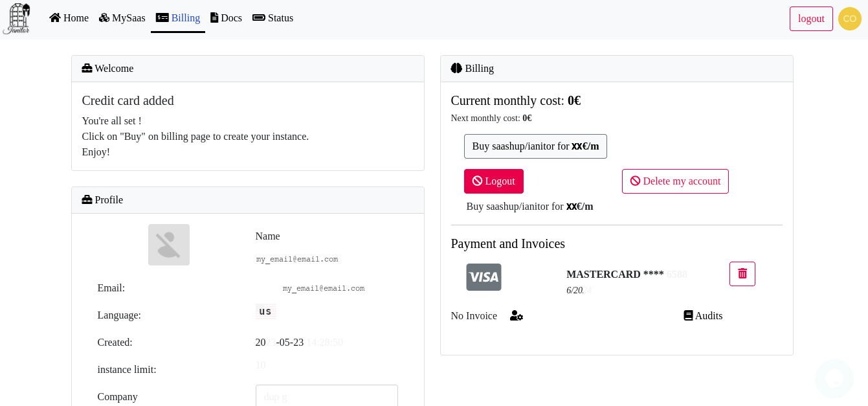Select the Billing tab in the navbar
Image resolution: width=868 pixels, height=406 pixels.
pyautogui.click(x=178, y=18)
